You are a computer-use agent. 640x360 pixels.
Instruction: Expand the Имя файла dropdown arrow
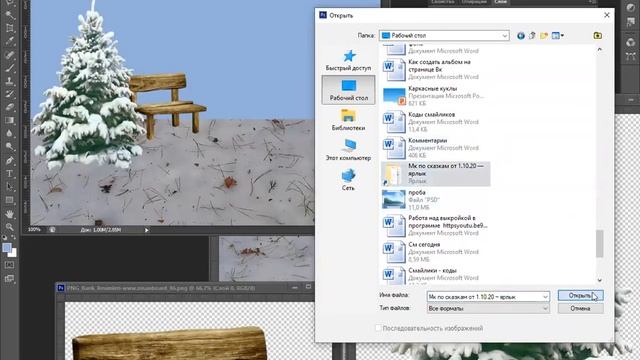pos(545,297)
